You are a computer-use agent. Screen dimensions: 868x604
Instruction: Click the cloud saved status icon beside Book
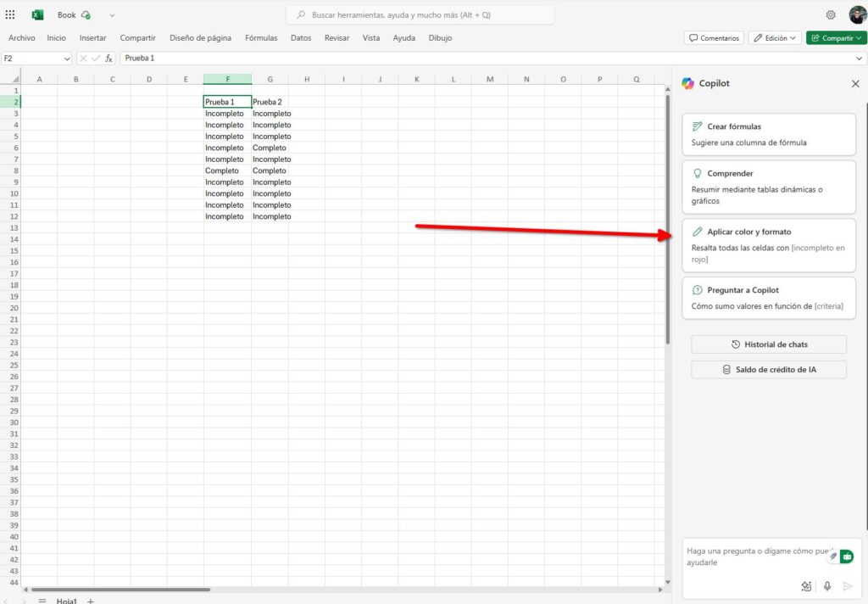[86, 15]
